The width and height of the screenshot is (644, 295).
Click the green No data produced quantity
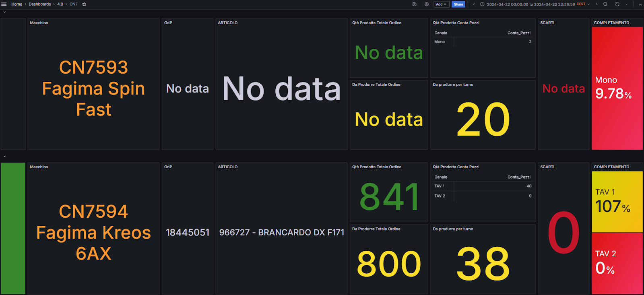coord(389,53)
